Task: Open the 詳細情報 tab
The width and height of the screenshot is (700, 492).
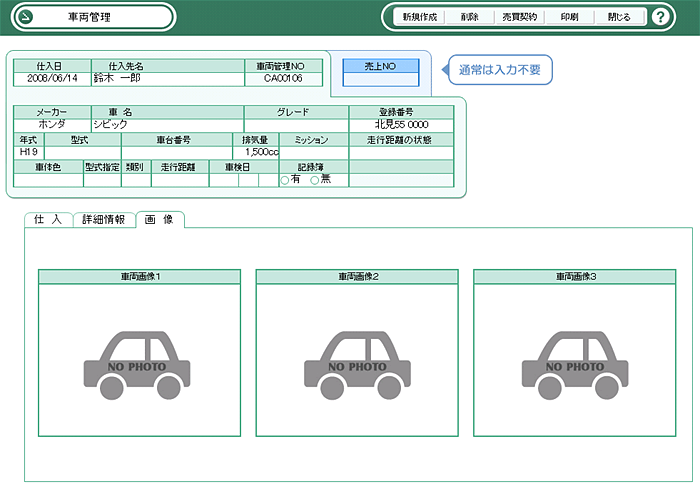Action: pyautogui.click(x=102, y=219)
